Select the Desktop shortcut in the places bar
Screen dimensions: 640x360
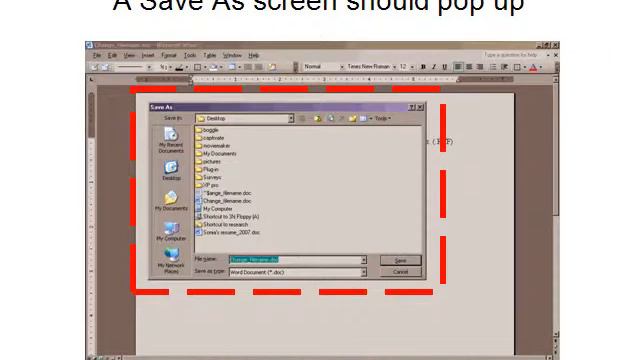point(171,171)
